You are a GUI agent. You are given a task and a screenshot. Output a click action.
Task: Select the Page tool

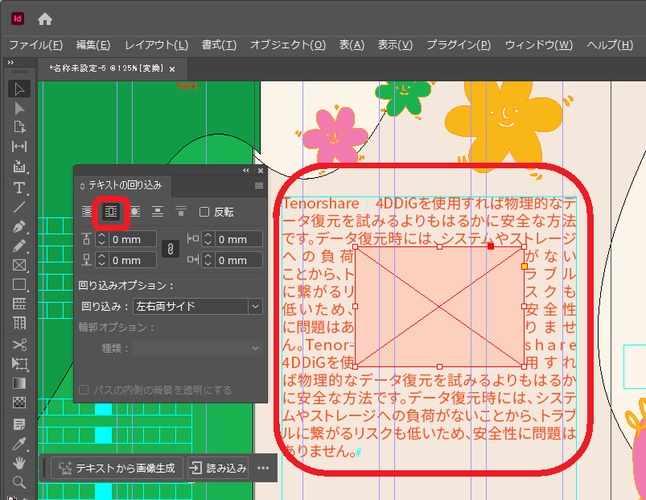pyautogui.click(x=19, y=127)
